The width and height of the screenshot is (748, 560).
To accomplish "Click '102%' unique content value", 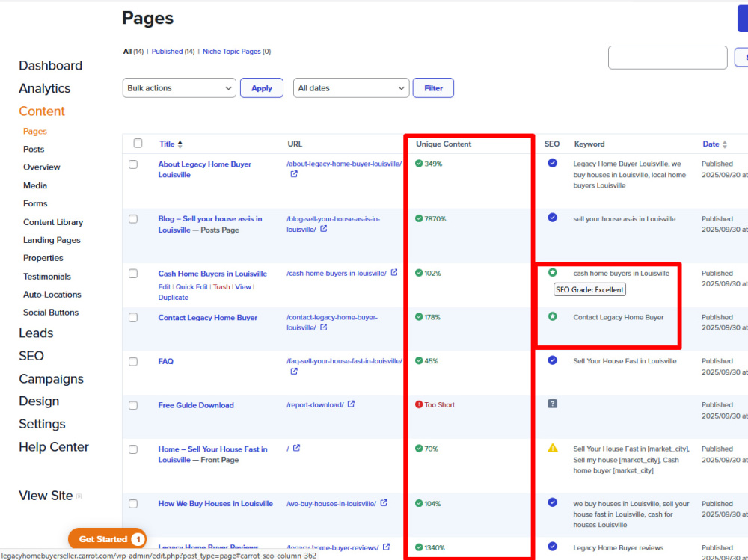I will 432,274.
